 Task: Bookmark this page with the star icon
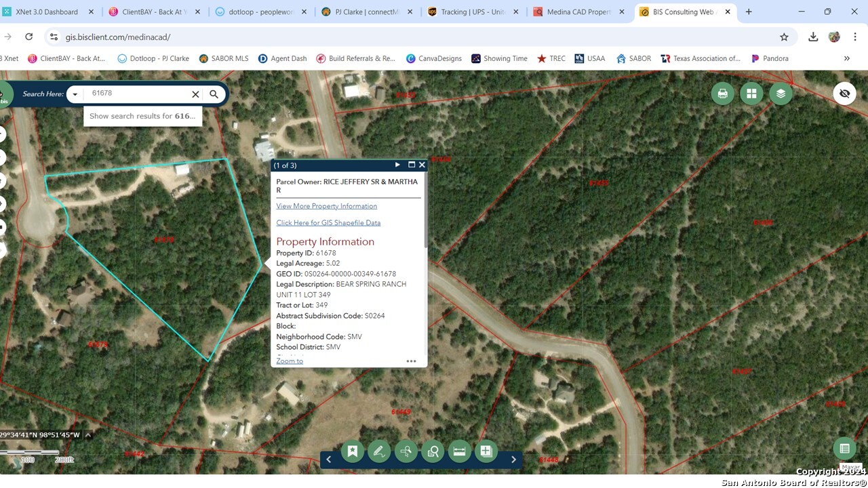[x=784, y=37]
